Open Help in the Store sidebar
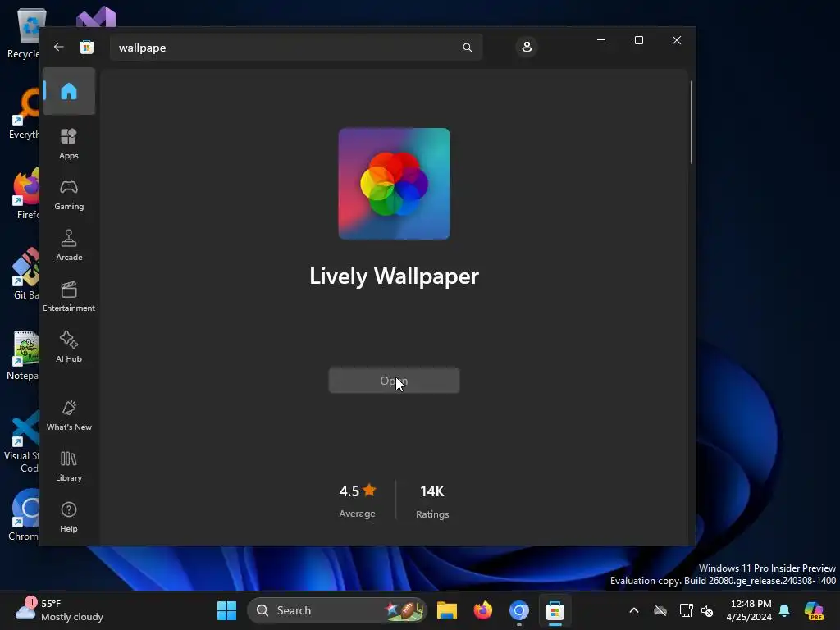 coord(69,517)
